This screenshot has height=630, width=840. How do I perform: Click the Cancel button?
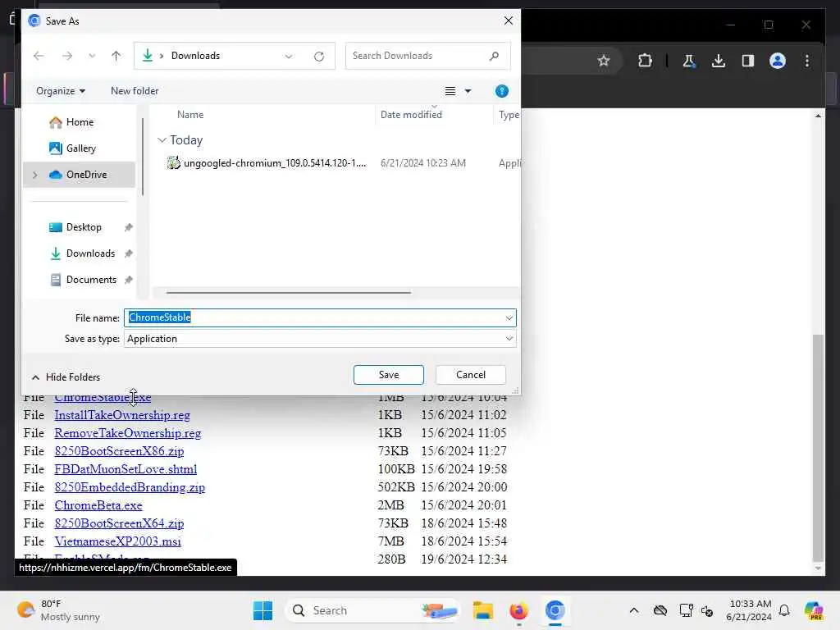[470, 375]
